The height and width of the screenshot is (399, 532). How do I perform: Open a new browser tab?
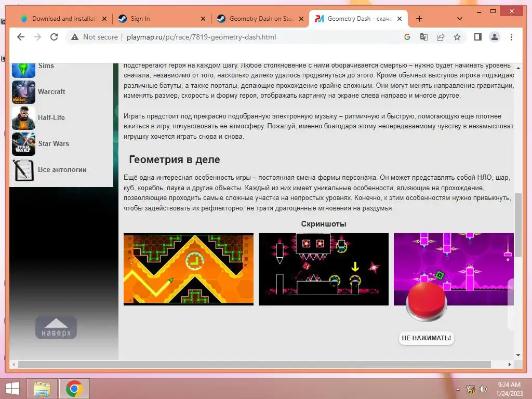[419, 19]
